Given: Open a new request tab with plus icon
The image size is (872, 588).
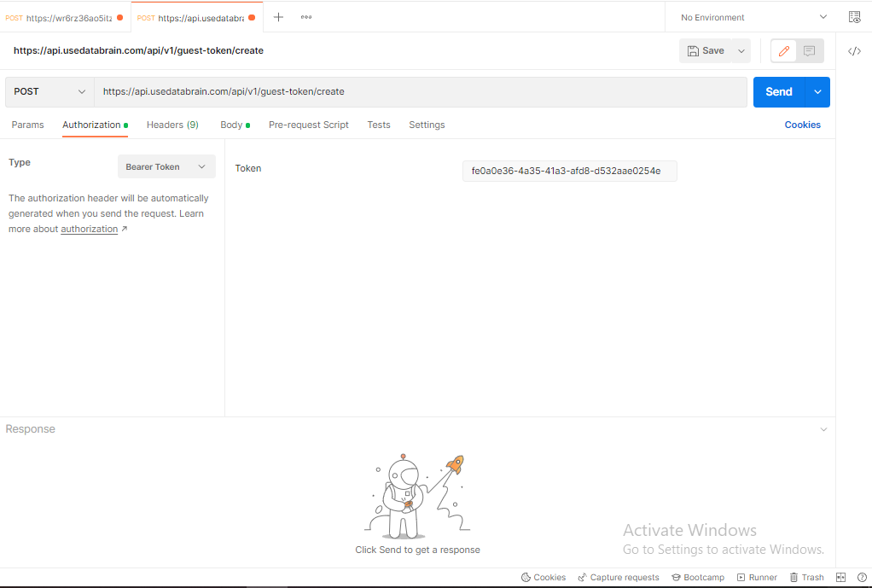Looking at the screenshot, I should [279, 17].
